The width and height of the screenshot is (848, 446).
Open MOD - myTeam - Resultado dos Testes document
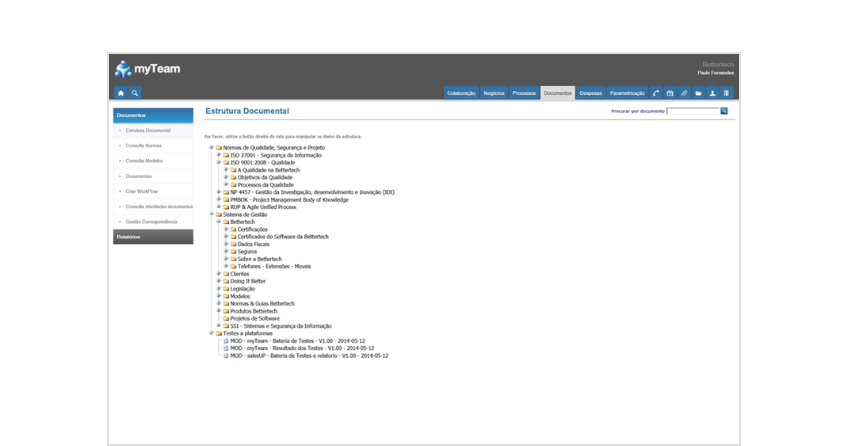[301, 348]
